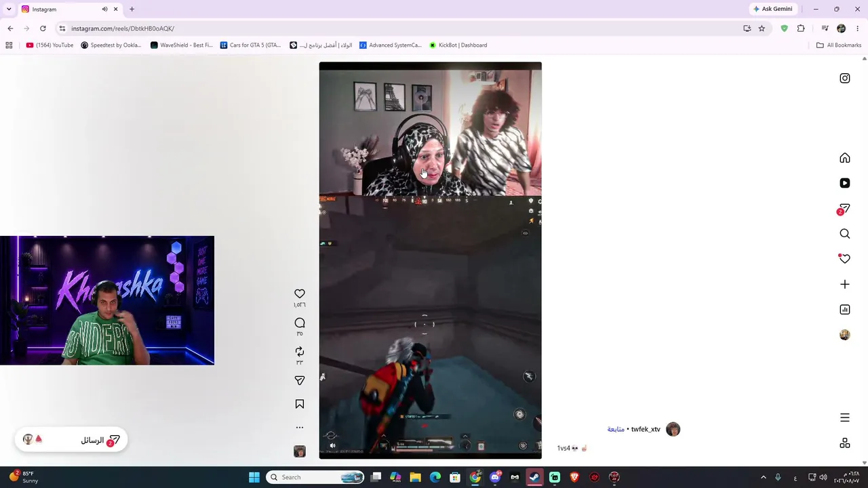Screen dimensions: 868x488
Task: Show hidden system tray icons
Action: [763, 477]
